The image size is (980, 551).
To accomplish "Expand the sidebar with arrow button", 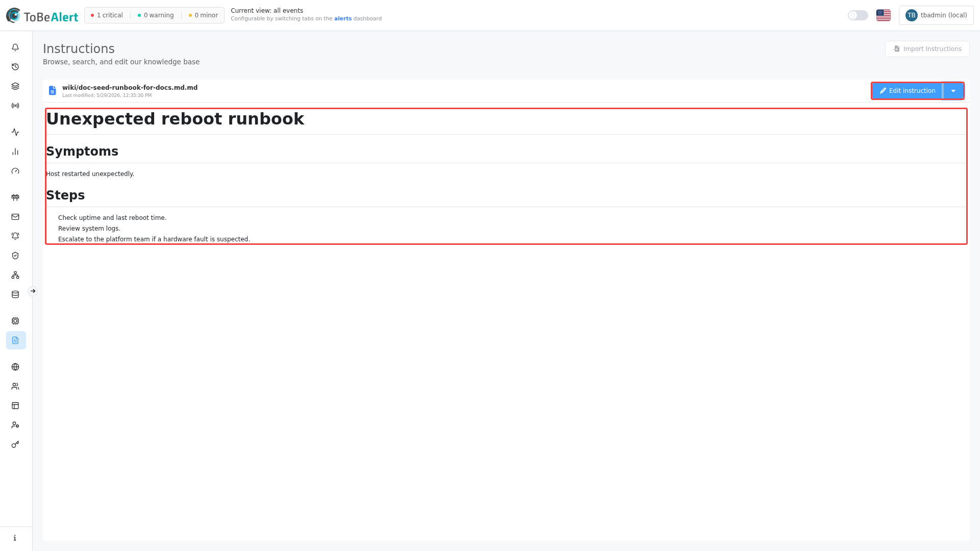I will [x=33, y=291].
